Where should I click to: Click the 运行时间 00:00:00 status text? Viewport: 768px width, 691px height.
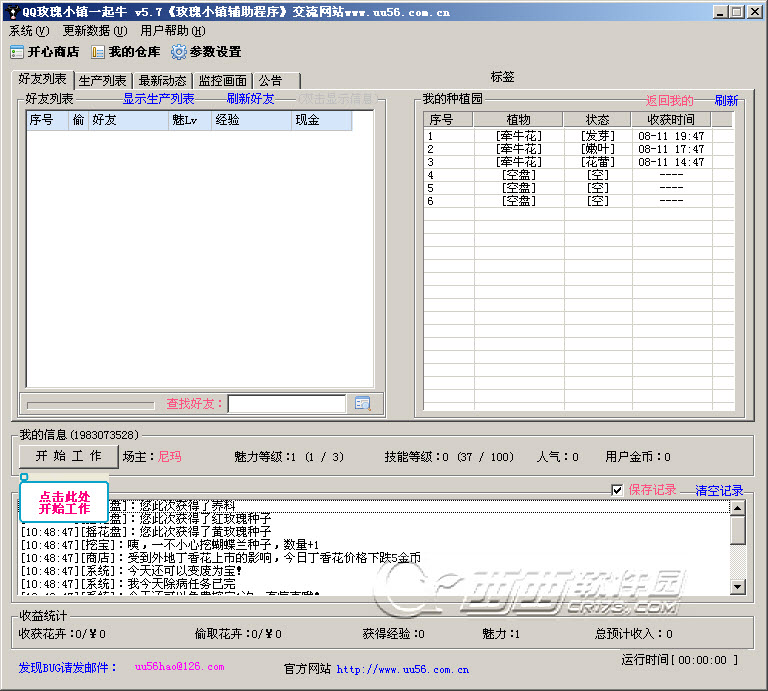pos(680,660)
